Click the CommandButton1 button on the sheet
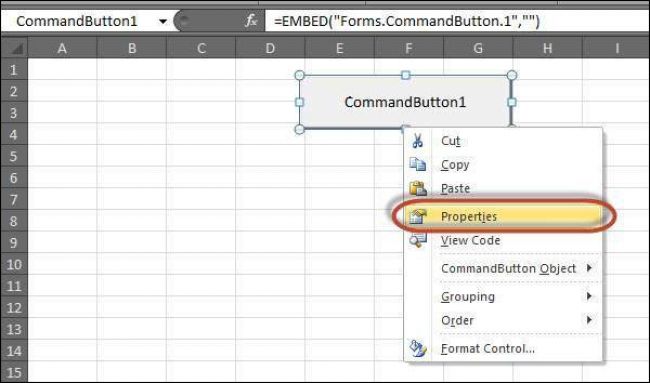This screenshot has width=650, height=383. [405, 102]
